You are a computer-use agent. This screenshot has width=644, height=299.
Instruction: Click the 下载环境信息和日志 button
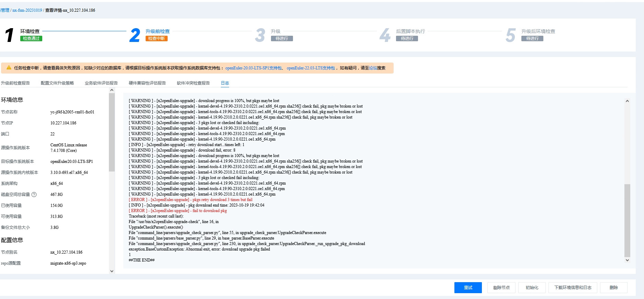[x=573, y=288]
